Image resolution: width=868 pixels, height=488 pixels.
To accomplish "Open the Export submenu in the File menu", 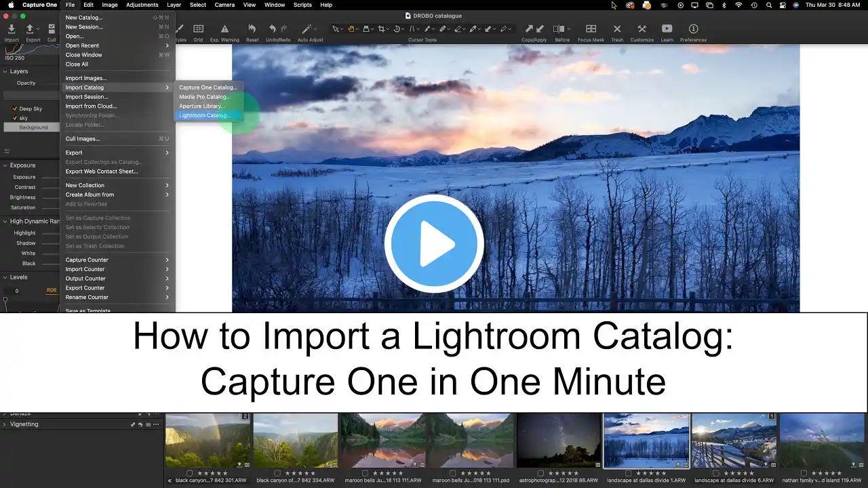I will pos(118,152).
